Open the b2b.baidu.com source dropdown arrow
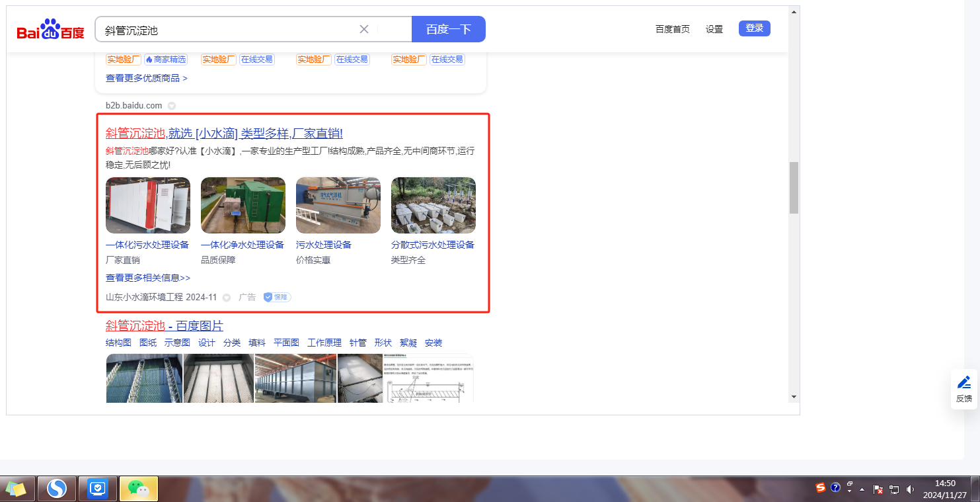 tap(171, 106)
